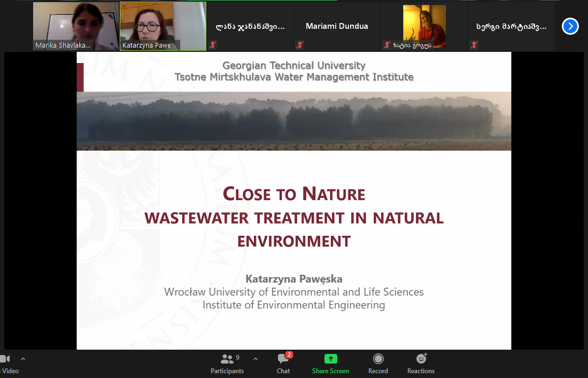Open the Reactions menu
This screenshot has width=588, height=378.
tap(421, 364)
